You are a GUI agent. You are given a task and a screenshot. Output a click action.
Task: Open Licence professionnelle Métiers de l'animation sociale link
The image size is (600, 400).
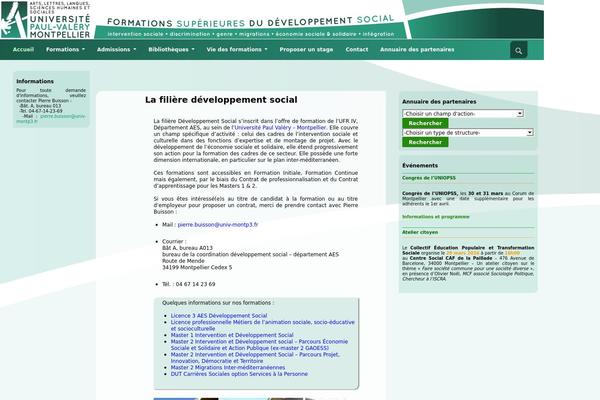tap(262, 325)
